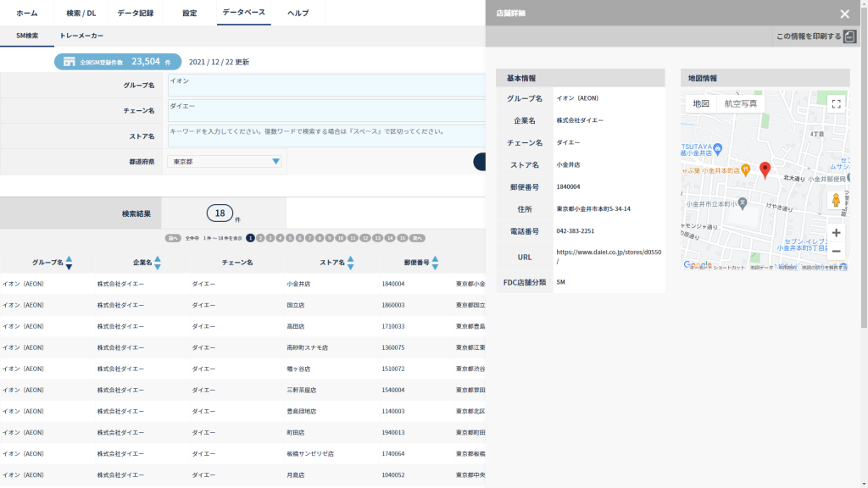868x488 pixels.
Task: Zoom out the map with minus button
Action: tap(836, 251)
